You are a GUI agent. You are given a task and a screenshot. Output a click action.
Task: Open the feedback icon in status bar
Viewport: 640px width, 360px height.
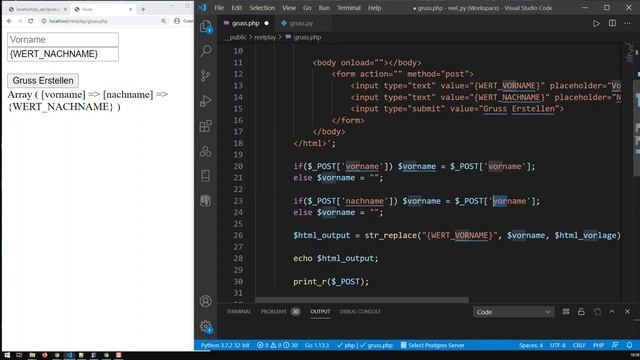(x=615, y=345)
